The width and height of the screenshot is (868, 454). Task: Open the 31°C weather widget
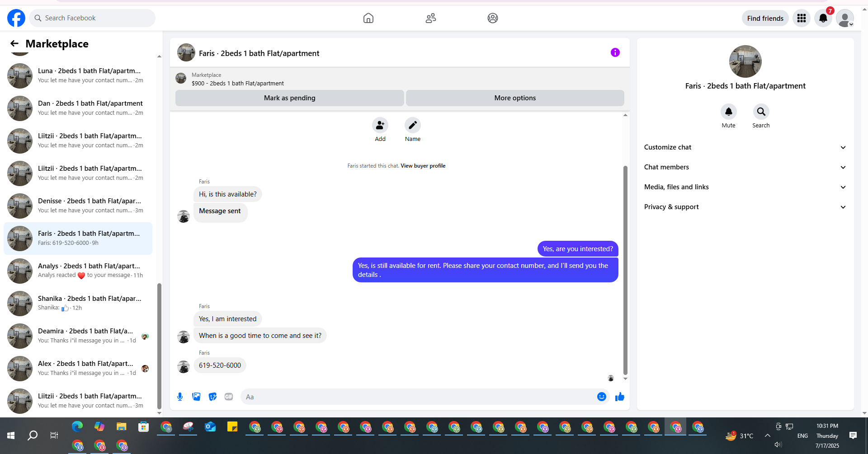point(740,435)
